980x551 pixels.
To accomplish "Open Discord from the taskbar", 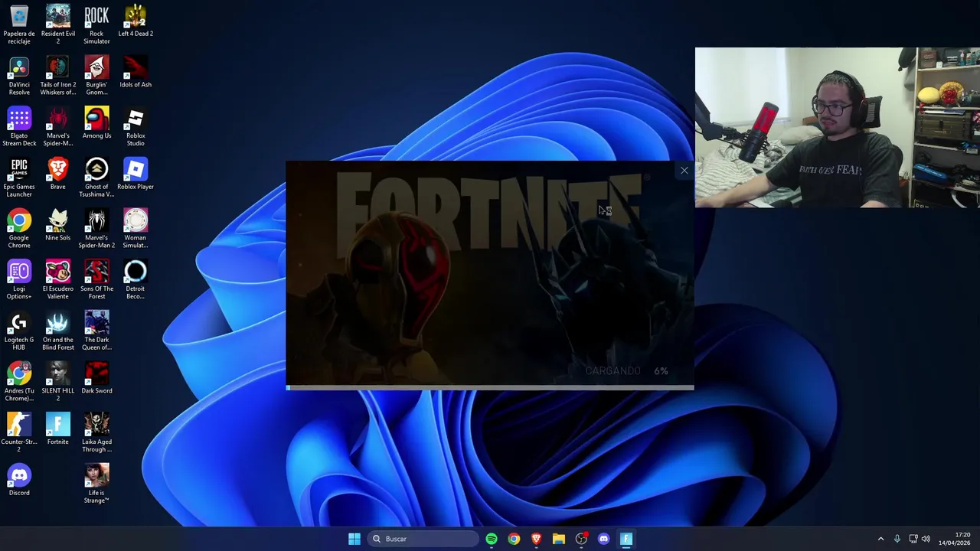I will pyautogui.click(x=603, y=539).
